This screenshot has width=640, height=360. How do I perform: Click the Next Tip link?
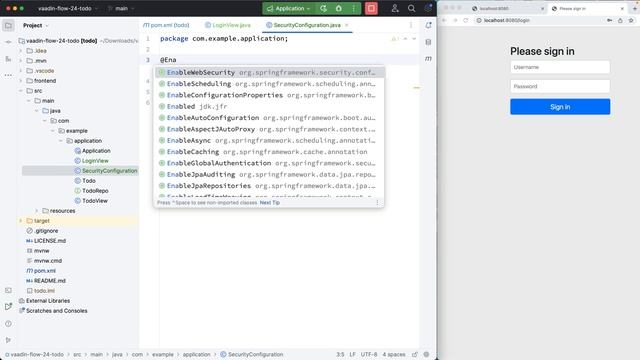click(270, 202)
